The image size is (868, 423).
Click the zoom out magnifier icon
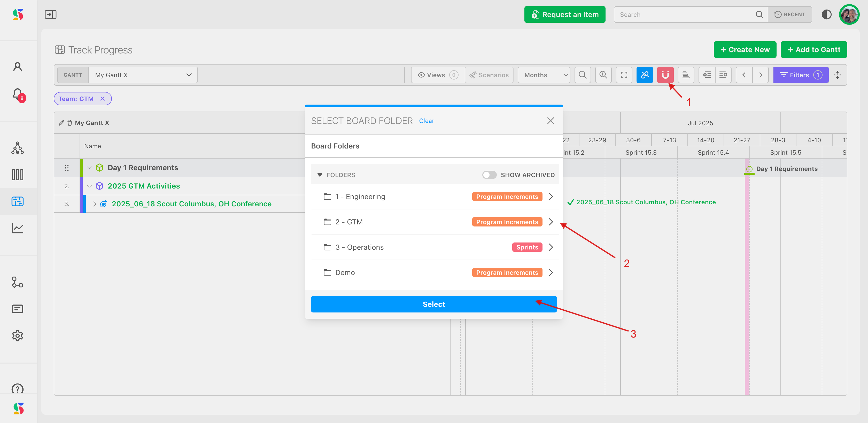click(583, 75)
